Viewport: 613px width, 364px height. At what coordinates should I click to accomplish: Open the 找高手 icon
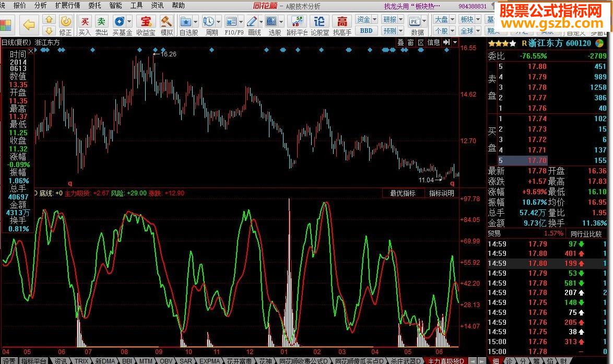click(x=342, y=21)
